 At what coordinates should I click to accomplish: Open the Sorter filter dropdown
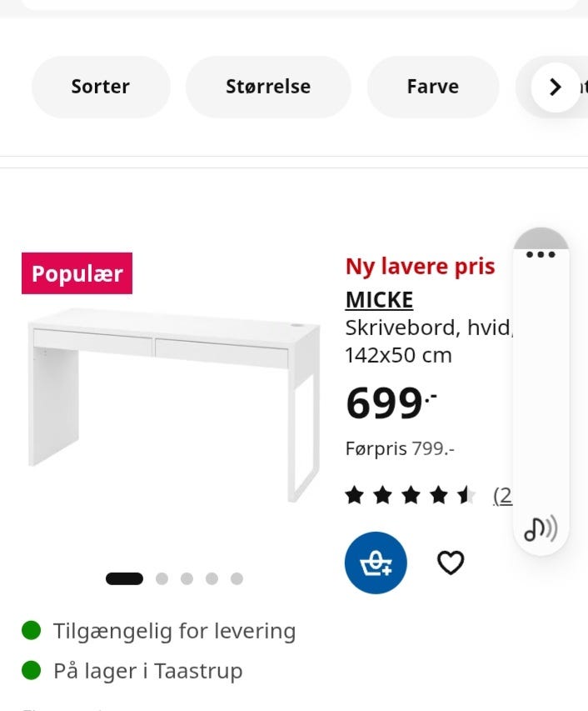(100, 86)
